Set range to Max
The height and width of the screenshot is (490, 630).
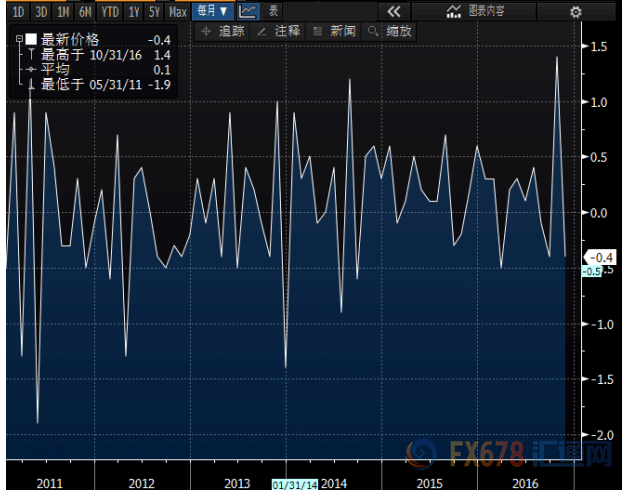pyautogui.click(x=177, y=12)
